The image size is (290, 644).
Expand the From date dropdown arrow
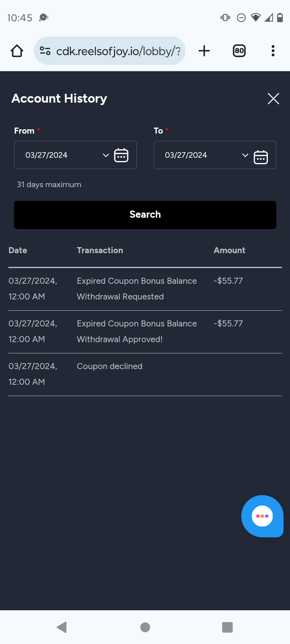[x=106, y=155]
